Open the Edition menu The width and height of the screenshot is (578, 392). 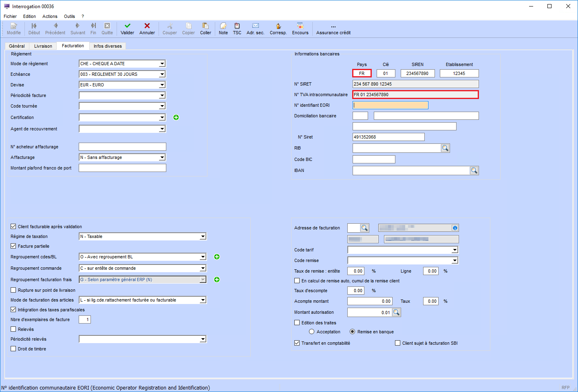pyautogui.click(x=29, y=16)
